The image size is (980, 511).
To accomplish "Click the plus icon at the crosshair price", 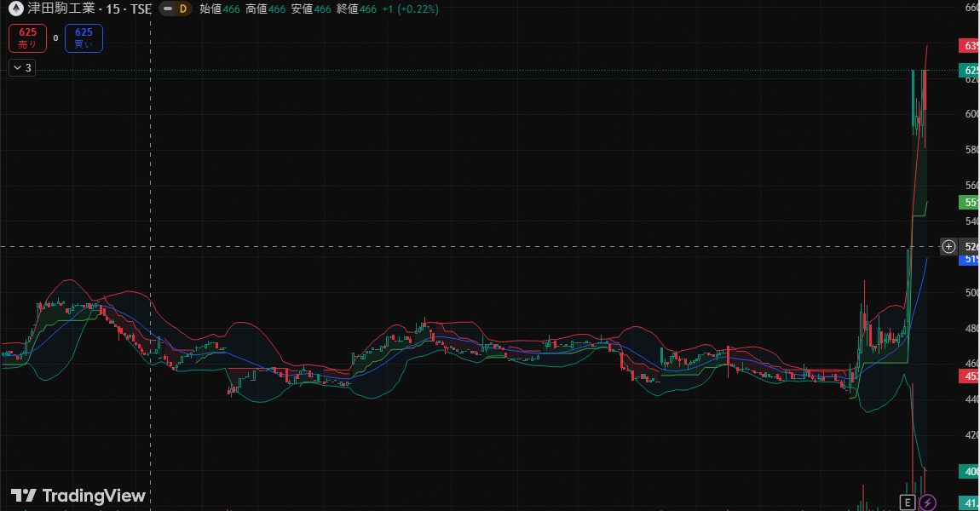I will (x=948, y=247).
